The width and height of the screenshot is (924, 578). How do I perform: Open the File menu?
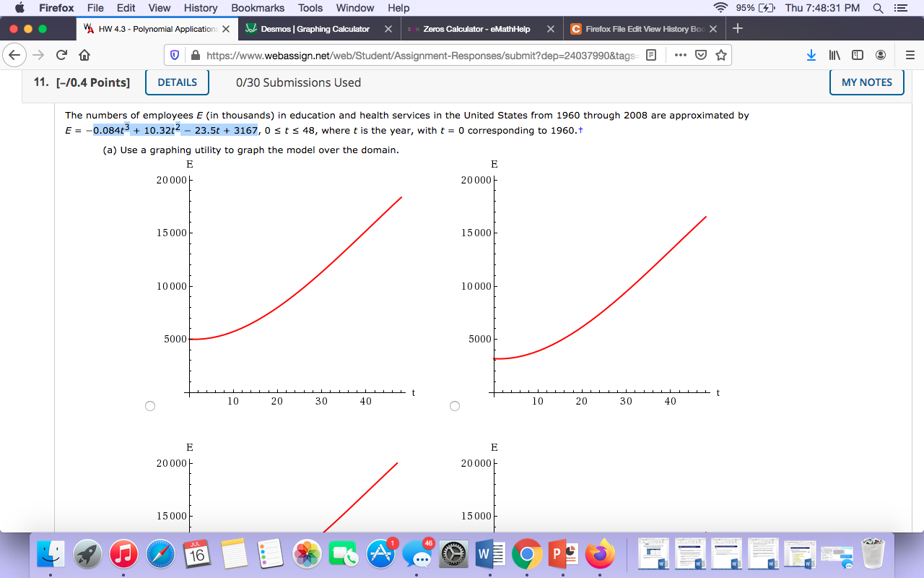(x=95, y=8)
